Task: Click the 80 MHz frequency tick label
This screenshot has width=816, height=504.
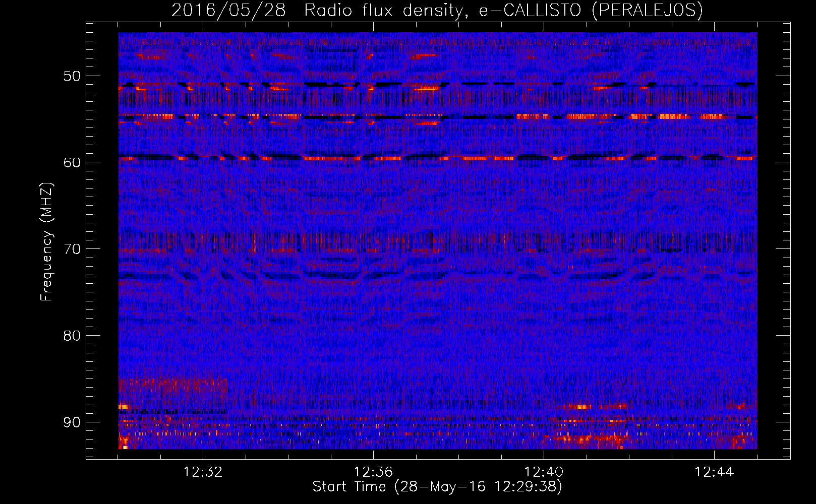Action: 72,336
